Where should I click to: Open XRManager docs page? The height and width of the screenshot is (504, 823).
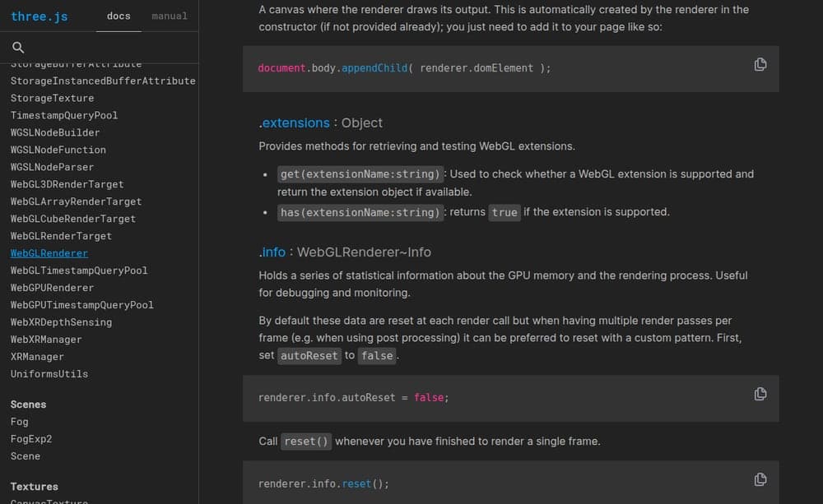click(37, 357)
